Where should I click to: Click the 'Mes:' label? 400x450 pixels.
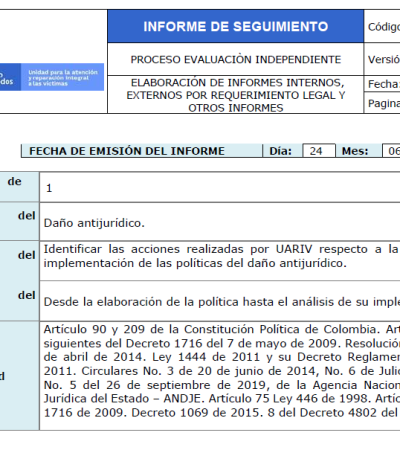[355, 151]
